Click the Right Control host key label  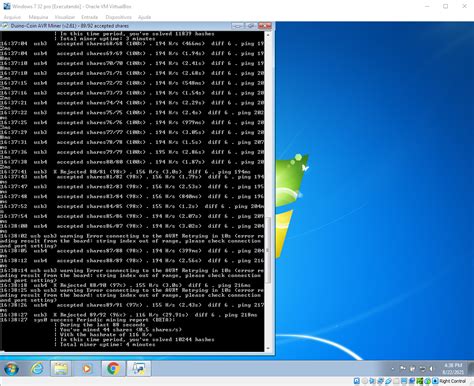[x=453, y=381]
